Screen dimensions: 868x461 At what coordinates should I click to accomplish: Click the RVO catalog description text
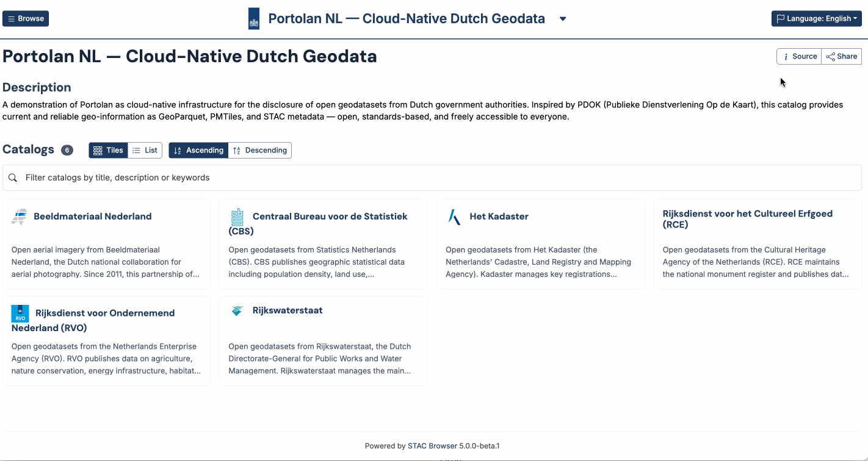tap(106, 359)
